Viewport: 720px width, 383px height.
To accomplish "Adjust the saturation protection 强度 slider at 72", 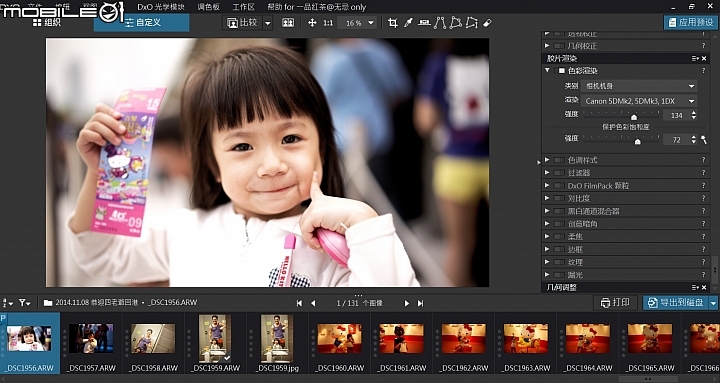I will [637, 142].
